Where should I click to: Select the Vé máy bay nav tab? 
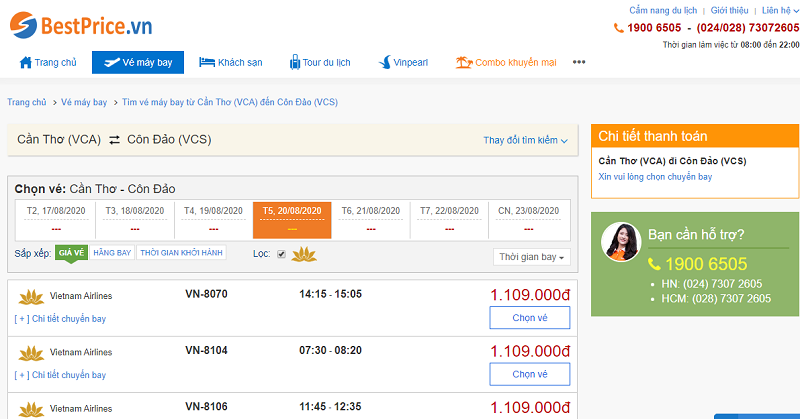(x=138, y=62)
